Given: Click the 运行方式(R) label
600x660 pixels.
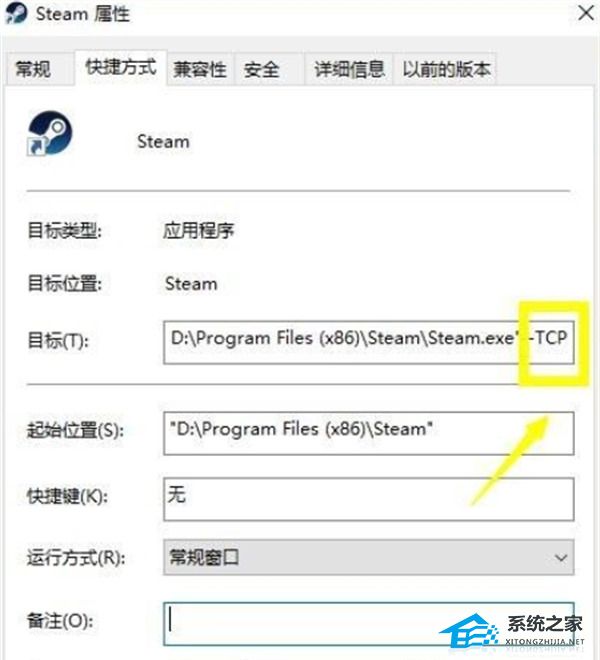Looking at the screenshot, I should [76, 558].
